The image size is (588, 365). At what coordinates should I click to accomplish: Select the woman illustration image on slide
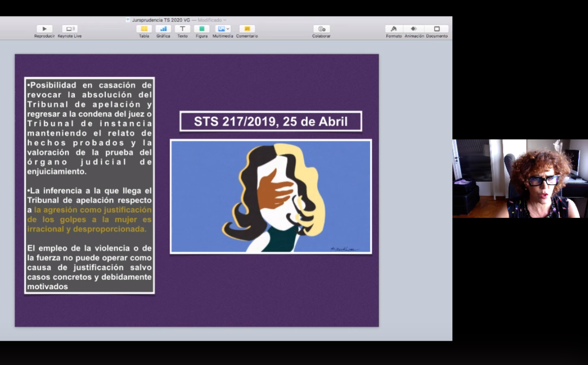click(271, 196)
